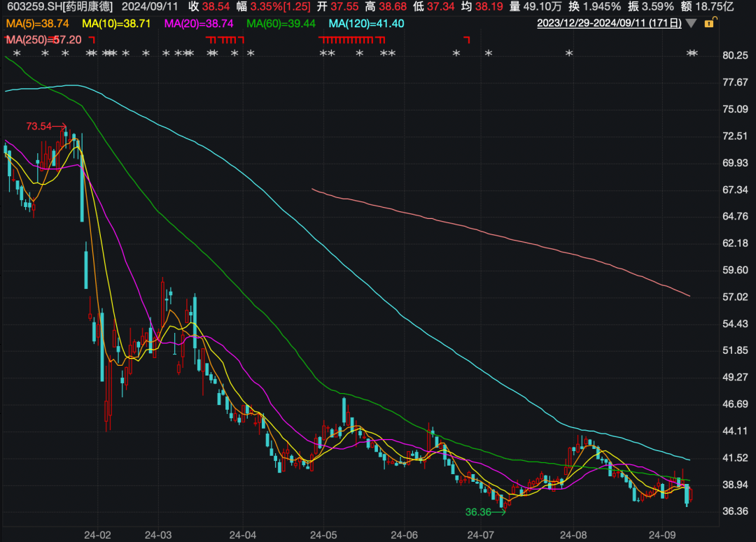
Task: Select the last candlestick on the chart
Action: click(691, 495)
